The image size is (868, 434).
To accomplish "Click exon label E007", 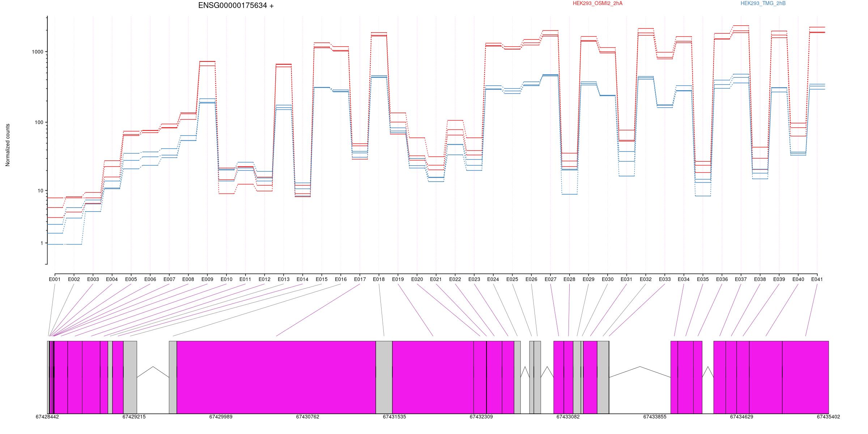I will click(169, 279).
